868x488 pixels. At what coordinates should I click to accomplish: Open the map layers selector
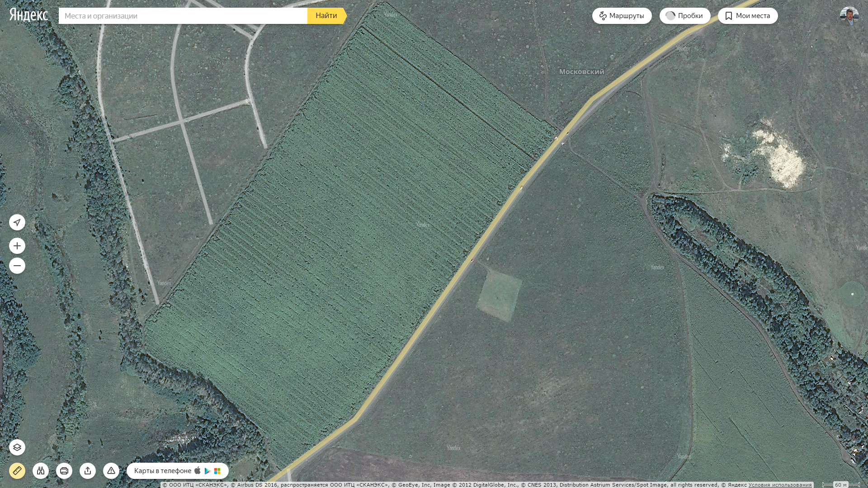17,447
